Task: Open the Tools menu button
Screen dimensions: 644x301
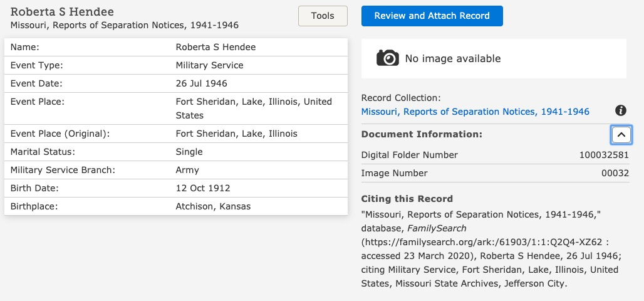Action: coord(323,16)
